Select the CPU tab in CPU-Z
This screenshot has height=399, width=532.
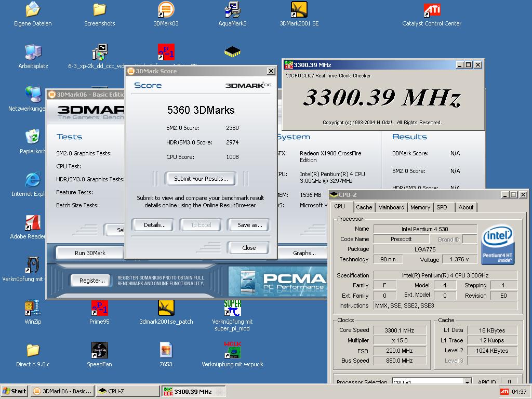[x=339, y=207]
